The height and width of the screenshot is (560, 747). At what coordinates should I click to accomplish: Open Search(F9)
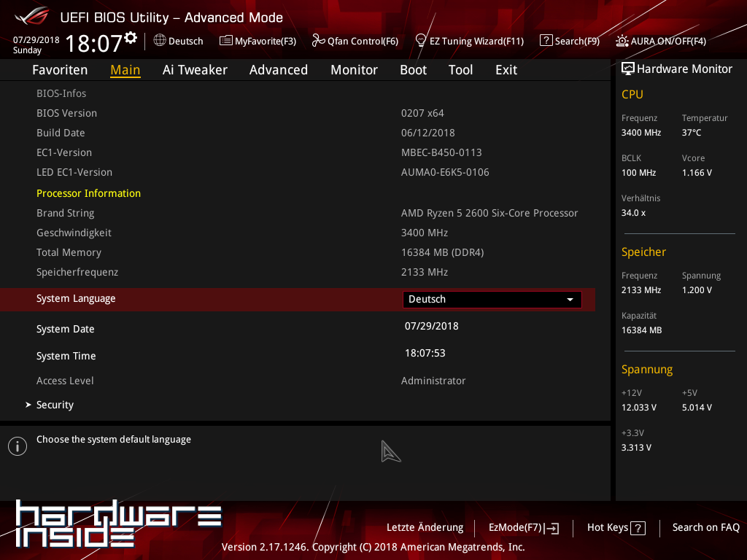570,41
